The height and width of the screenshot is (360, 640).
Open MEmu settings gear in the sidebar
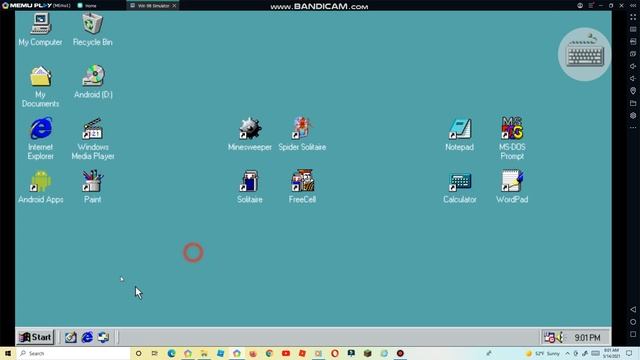pyautogui.click(x=633, y=116)
